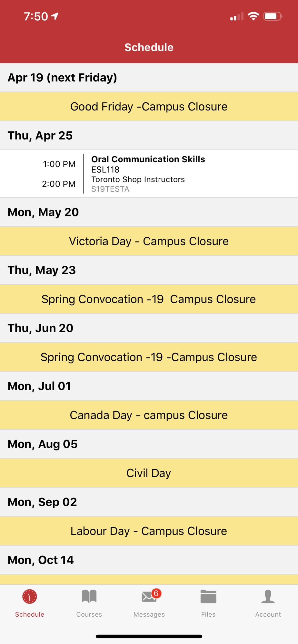298x644 pixels.
Task: Tap the red 6 unread messages badge
Action: 156,593
